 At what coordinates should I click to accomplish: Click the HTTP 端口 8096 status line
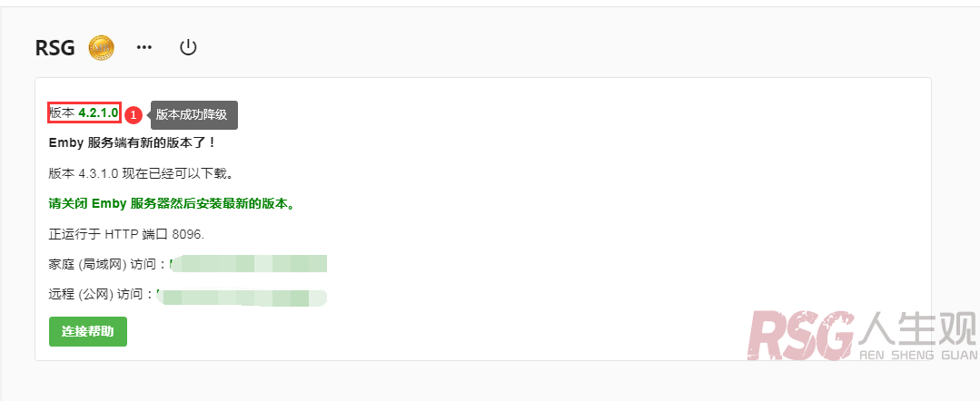coord(127,234)
